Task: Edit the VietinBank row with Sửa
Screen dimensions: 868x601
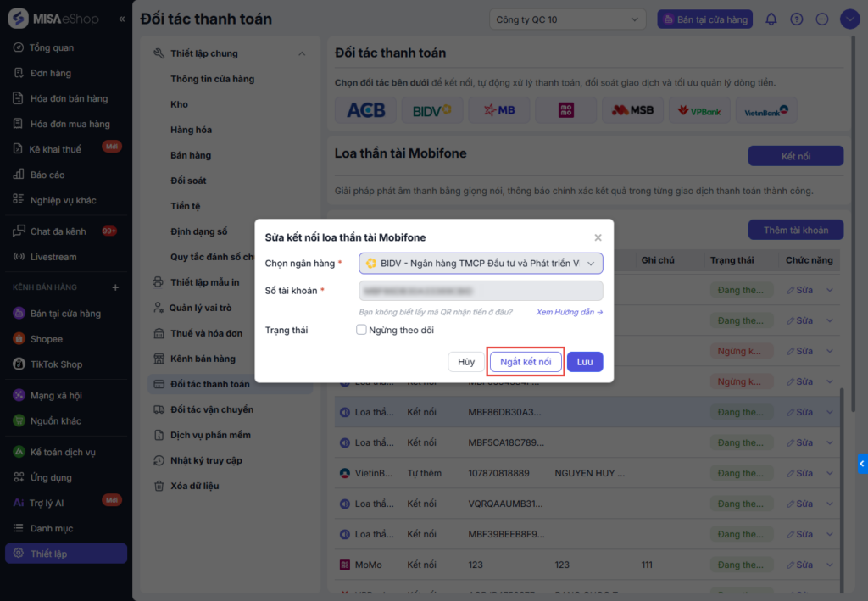Action: coord(800,473)
